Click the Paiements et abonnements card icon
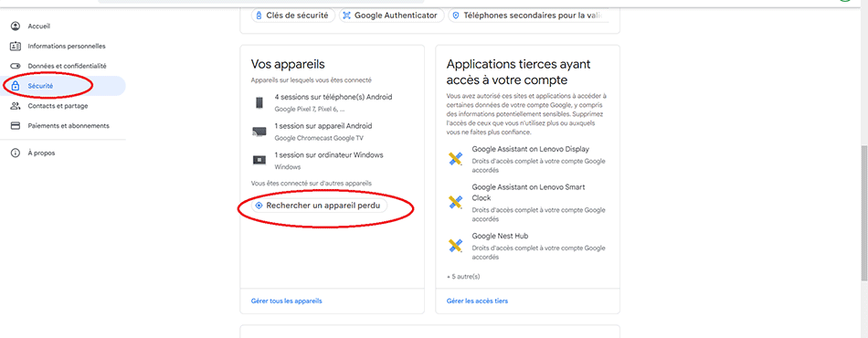The width and height of the screenshot is (868, 338). pyautogui.click(x=16, y=125)
